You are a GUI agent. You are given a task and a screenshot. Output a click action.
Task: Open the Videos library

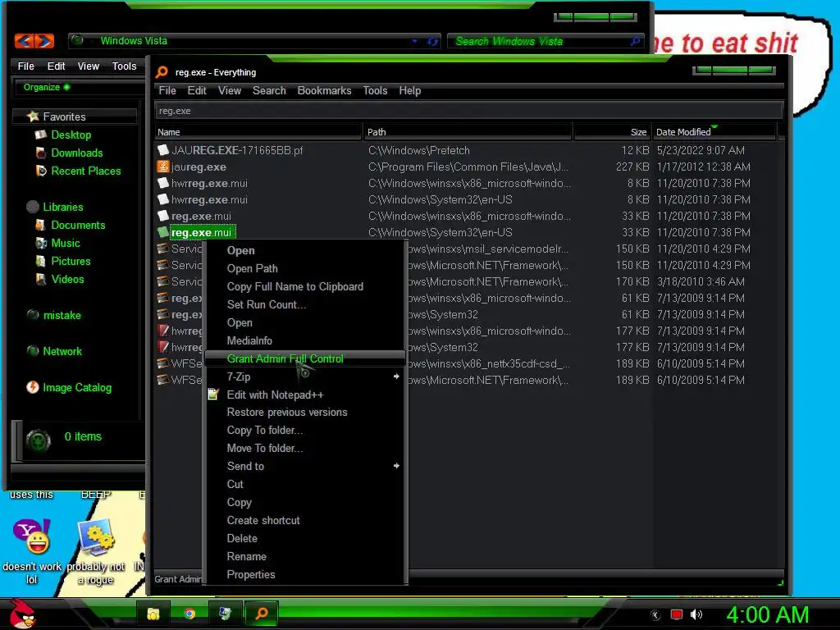pos(67,280)
